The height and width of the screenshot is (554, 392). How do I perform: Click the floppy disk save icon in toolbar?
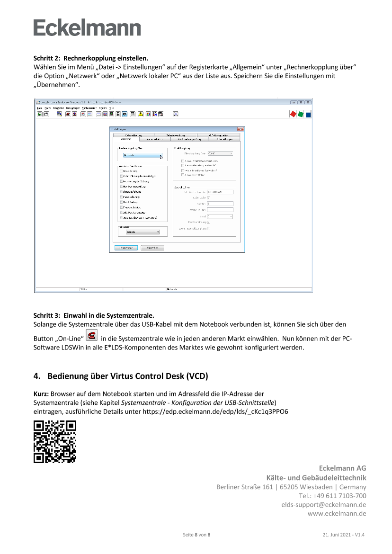tap(40, 114)
